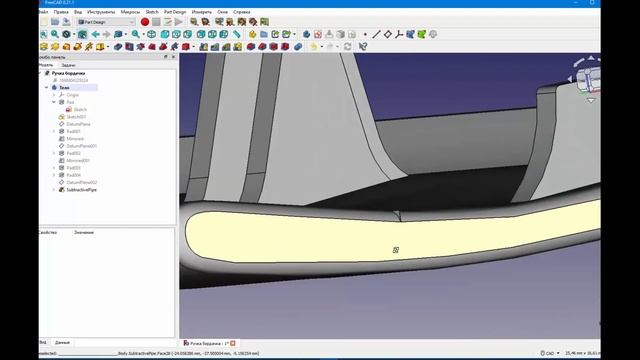Click the blue shape binder icon
Screen dimensions: 640x360
tap(410, 34)
